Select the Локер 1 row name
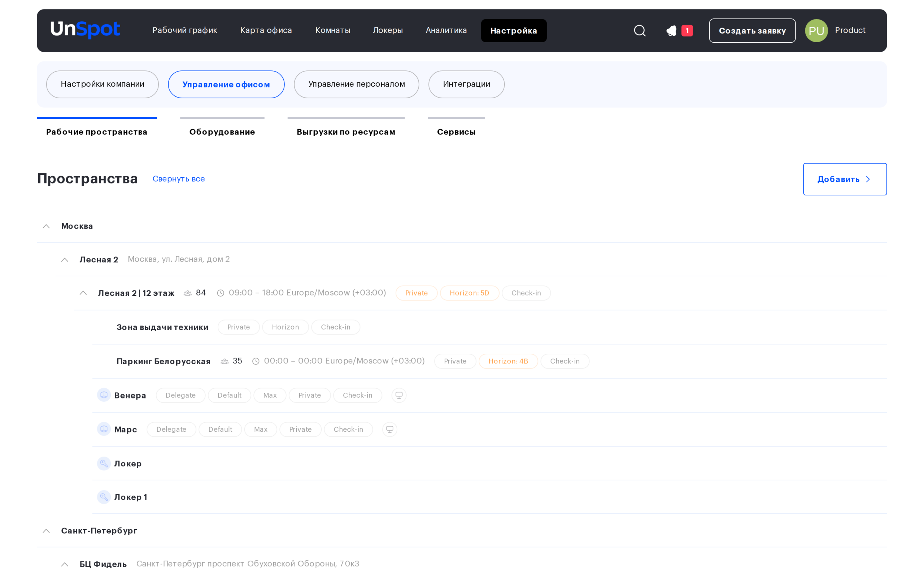This screenshot has height=578, width=924. pos(131,497)
